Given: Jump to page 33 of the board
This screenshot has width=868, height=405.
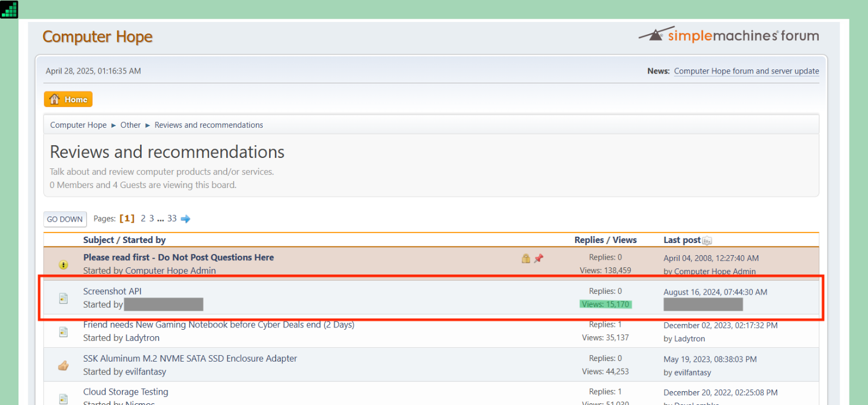Looking at the screenshot, I should [172, 219].
